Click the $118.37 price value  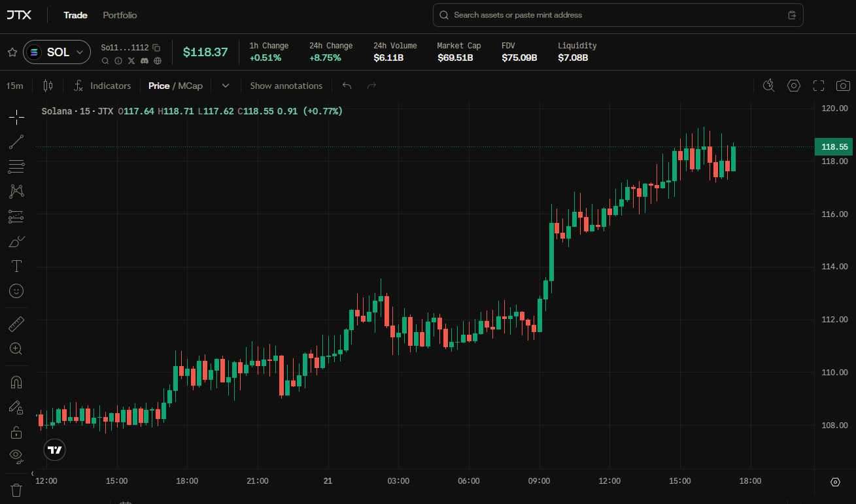coord(205,52)
